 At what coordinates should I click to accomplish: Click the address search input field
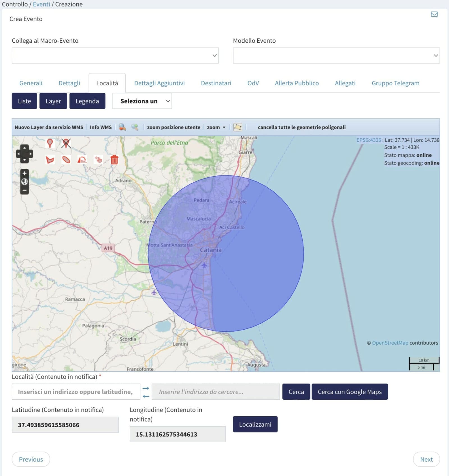[216, 392]
